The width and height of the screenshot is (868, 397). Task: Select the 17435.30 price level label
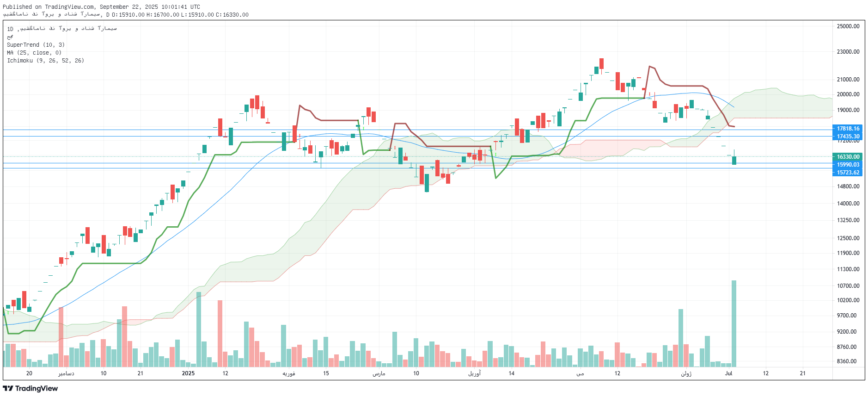tap(848, 136)
